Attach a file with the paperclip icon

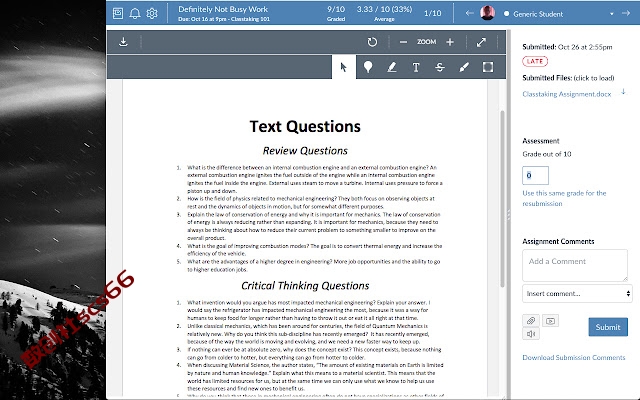click(x=531, y=320)
